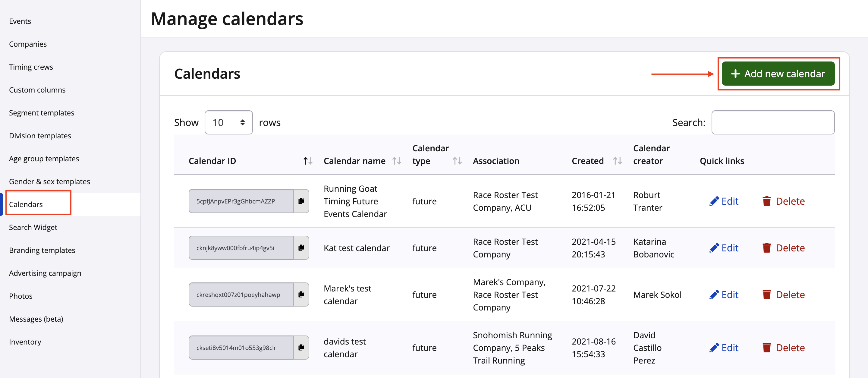Select the Running Goat calendar ID field
868x378 pixels.
point(241,201)
